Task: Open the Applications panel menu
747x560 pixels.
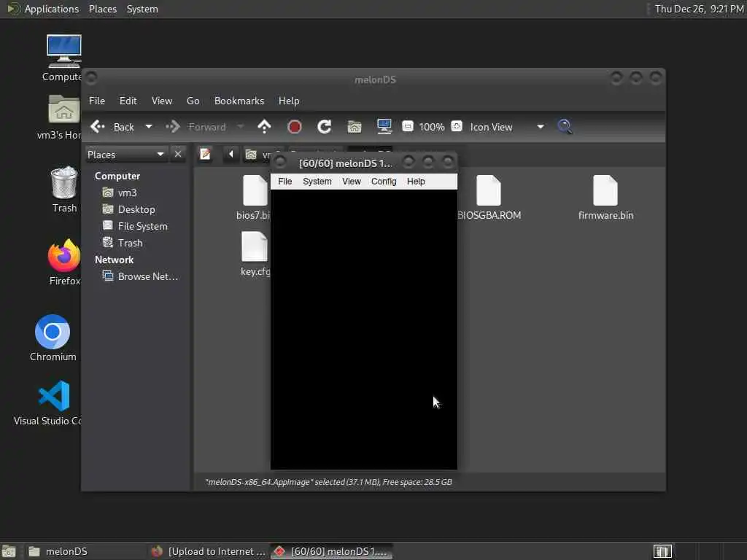Action: coord(44,9)
